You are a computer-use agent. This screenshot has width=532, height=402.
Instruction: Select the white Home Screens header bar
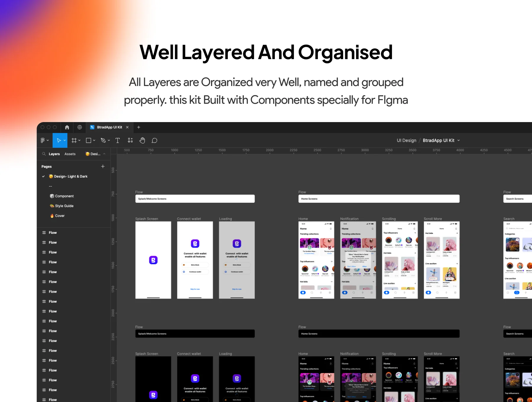379,199
